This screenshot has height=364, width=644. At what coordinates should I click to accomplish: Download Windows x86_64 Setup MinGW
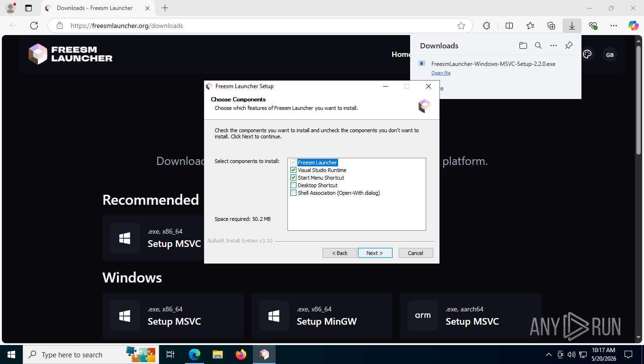pos(322,316)
